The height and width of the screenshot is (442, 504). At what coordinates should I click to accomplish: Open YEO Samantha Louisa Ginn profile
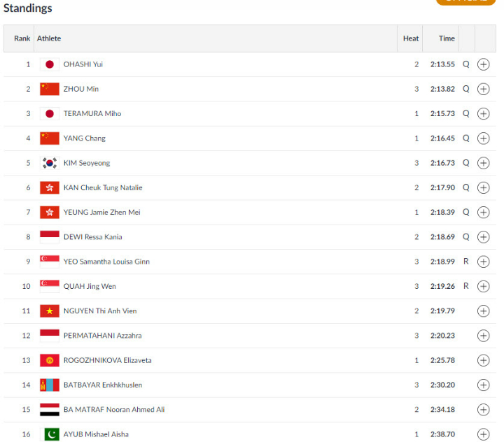point(106,262)
